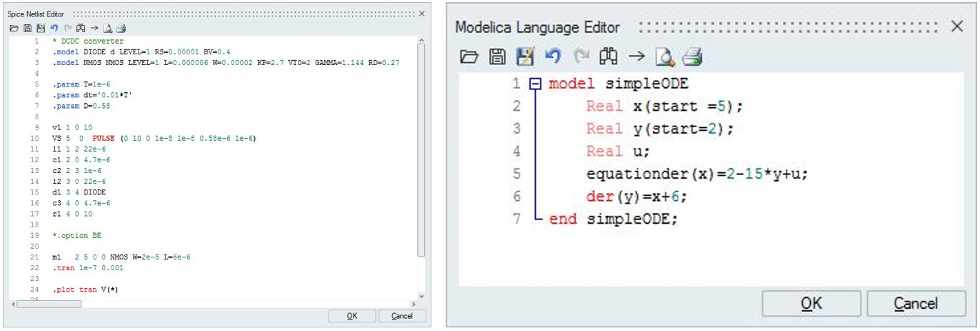
Task: Undo last change in Modelica Language Editor
Action: pyautogui.click(x=553, y=56)
